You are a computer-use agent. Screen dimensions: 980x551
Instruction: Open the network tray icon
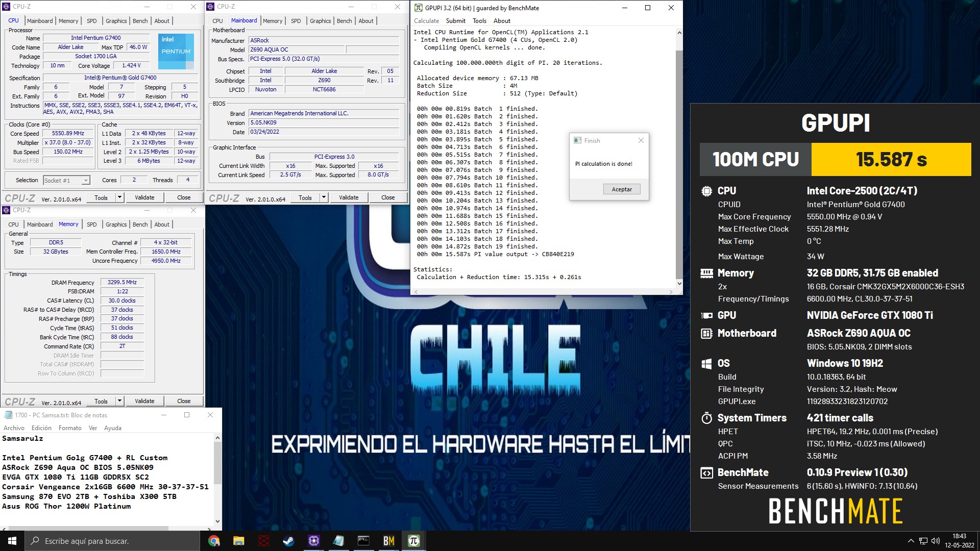pos(923,541)
